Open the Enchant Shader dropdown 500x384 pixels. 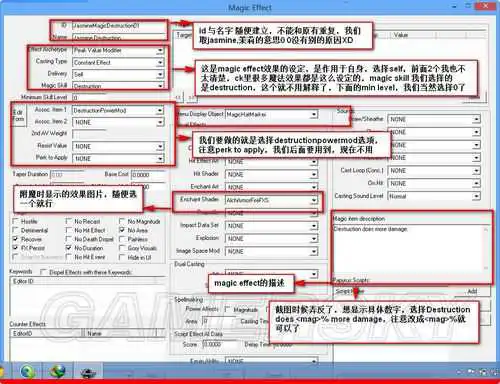(x=271, y=200)
